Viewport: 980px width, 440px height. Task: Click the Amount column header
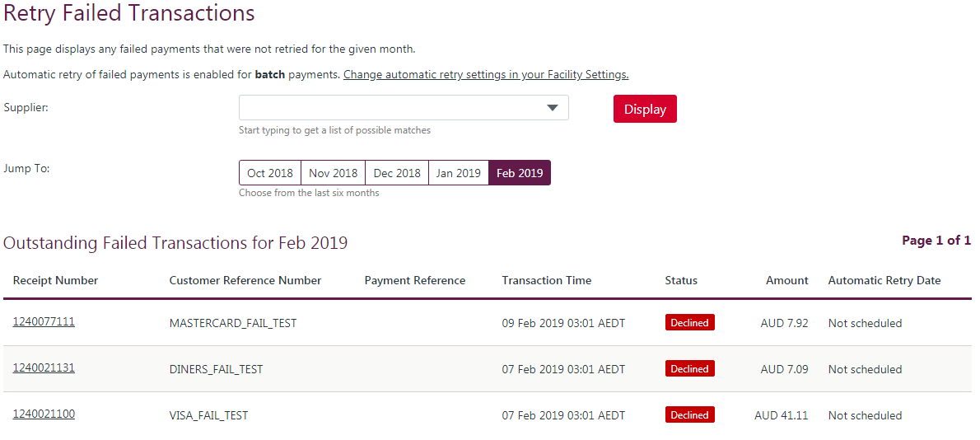click(786, 281)
